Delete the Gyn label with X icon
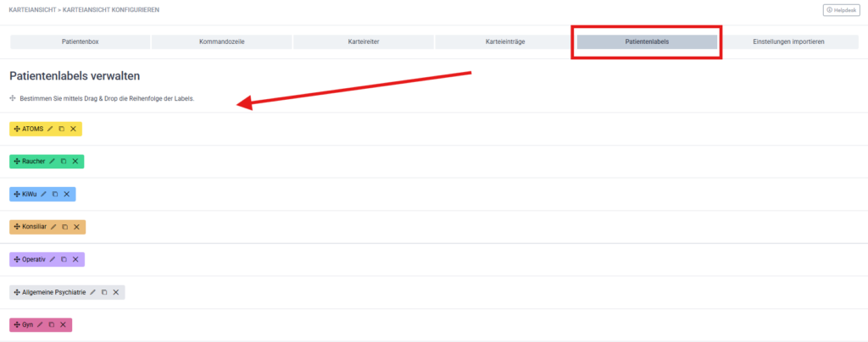Viewport: 868px width, 342px height. pyautogui.click(x=63, y=324)
